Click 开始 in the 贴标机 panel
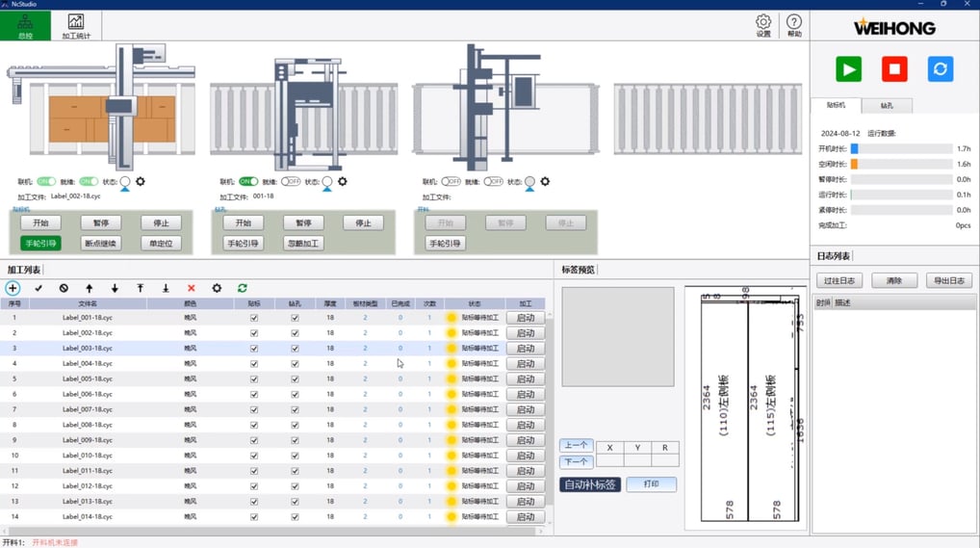The height and width of the screenshot is (548, 980). 40,222
